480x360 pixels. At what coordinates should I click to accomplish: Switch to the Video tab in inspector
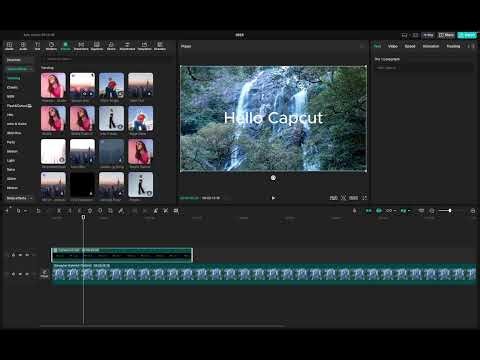point(393,46)
